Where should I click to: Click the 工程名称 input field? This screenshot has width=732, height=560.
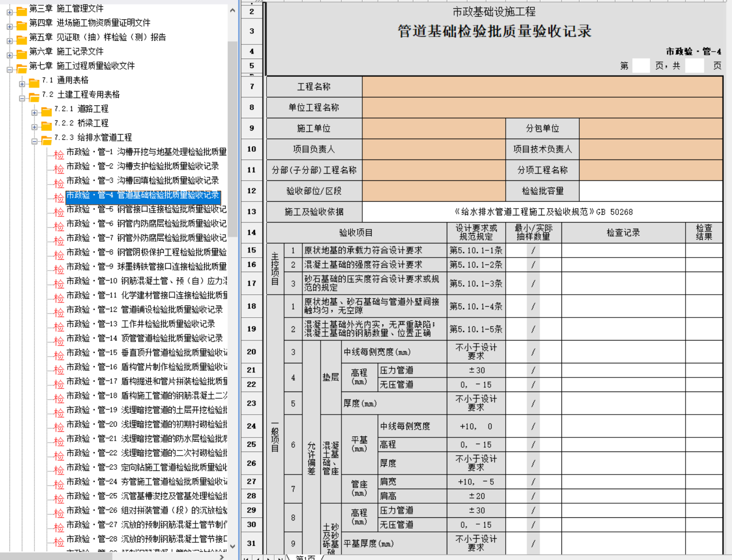tap(542, 87)
